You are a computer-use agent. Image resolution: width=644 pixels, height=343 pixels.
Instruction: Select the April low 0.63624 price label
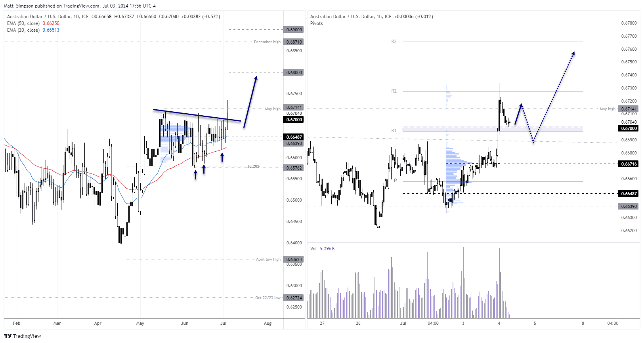(x=294, y=259)
